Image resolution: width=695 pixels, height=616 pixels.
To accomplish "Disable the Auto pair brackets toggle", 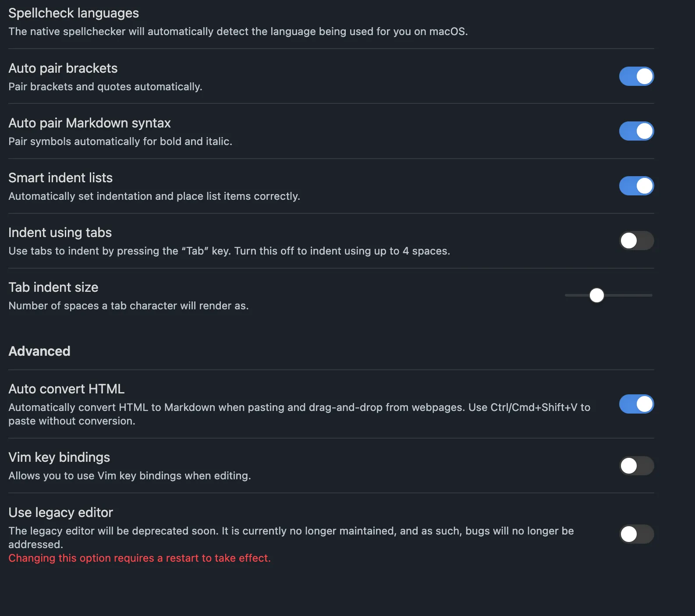I will coord(636,76).
